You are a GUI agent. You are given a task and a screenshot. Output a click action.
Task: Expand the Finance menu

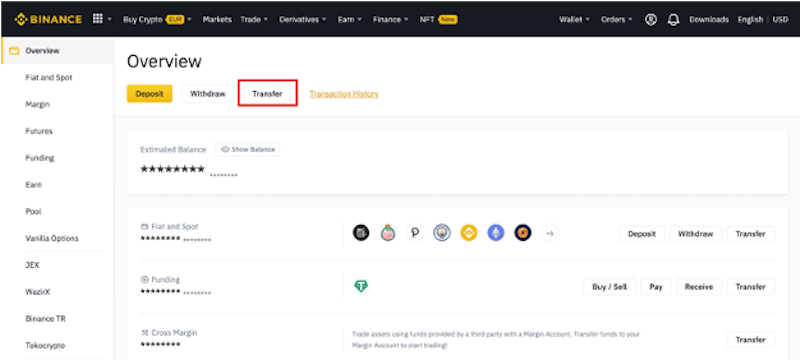coord(390,19)
